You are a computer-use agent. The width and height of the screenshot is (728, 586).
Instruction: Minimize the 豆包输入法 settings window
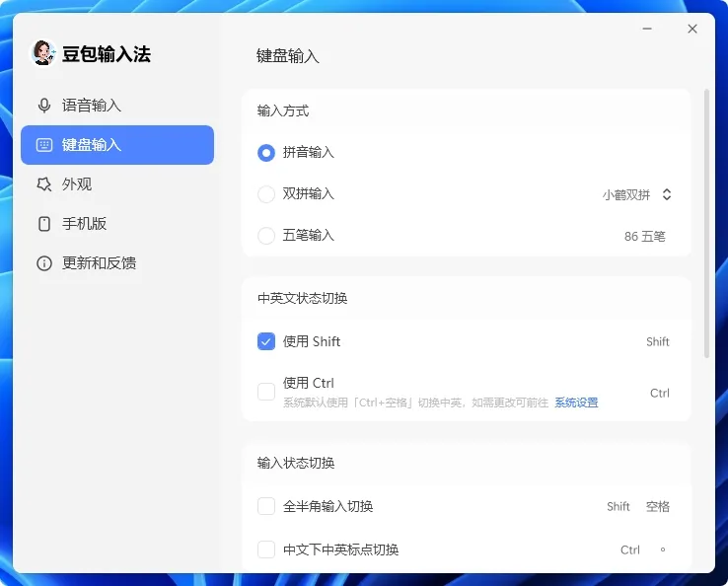(x=647, y=29)
